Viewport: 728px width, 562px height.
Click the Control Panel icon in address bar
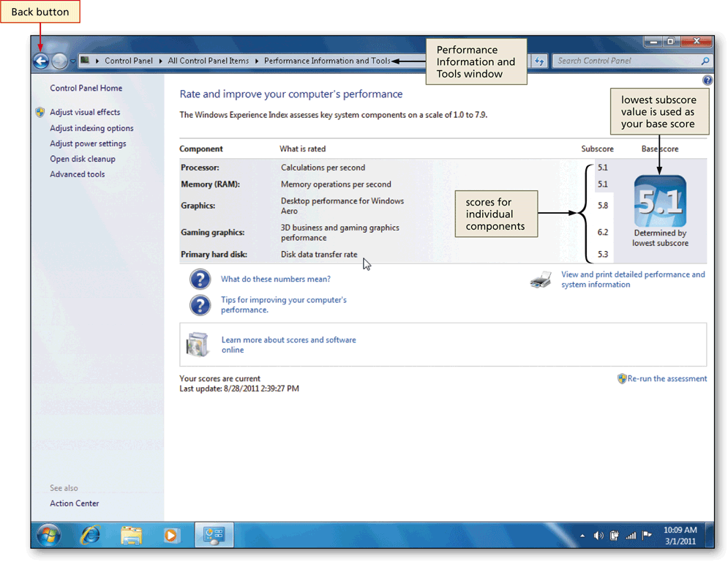85,61
